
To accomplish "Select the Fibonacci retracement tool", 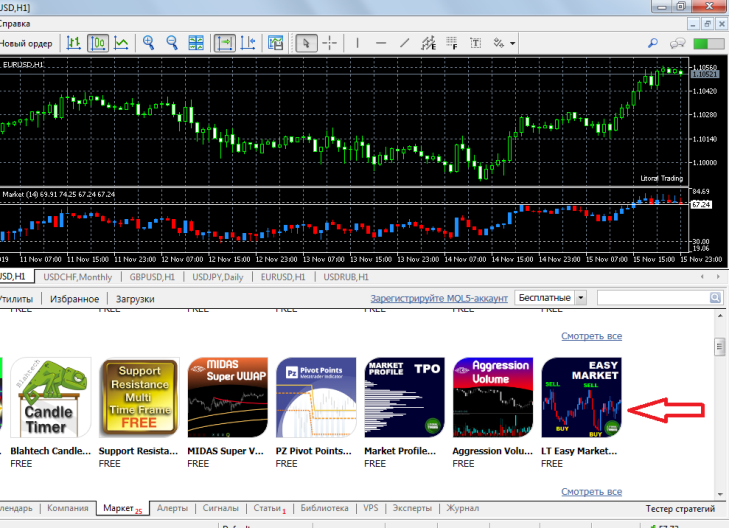I will (451, 43).
